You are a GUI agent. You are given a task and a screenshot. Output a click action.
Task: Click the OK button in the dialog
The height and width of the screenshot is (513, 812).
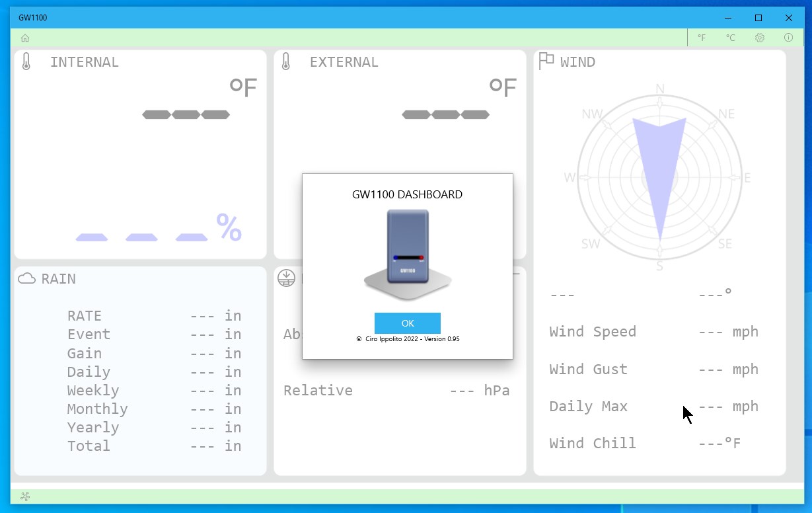407,323
